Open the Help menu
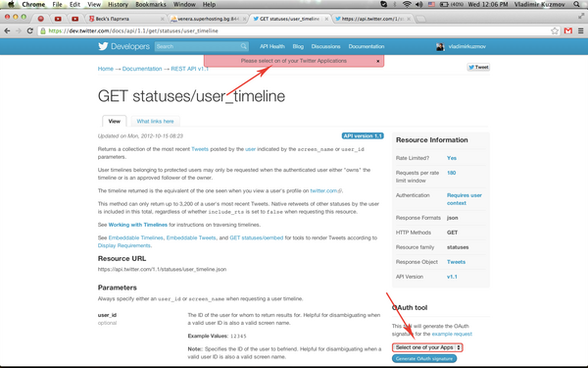Viewport: 588px width, 368px height. 209,4
